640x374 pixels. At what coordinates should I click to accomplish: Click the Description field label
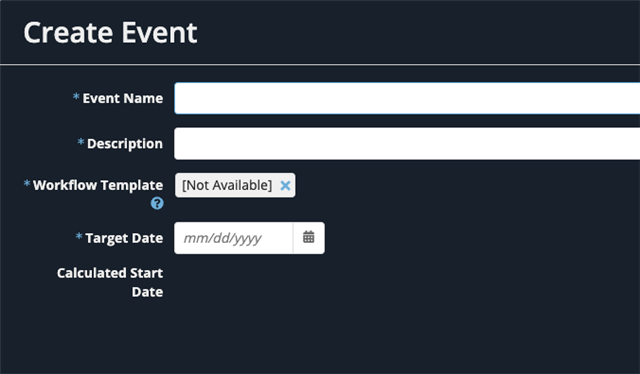(124, 144)
